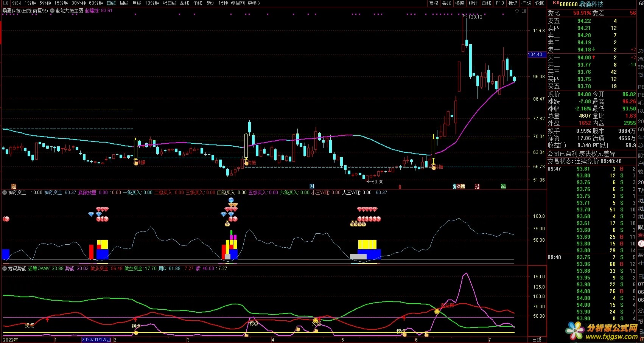
Task: Click 买一 price 94.00
Action: [584, 57]
